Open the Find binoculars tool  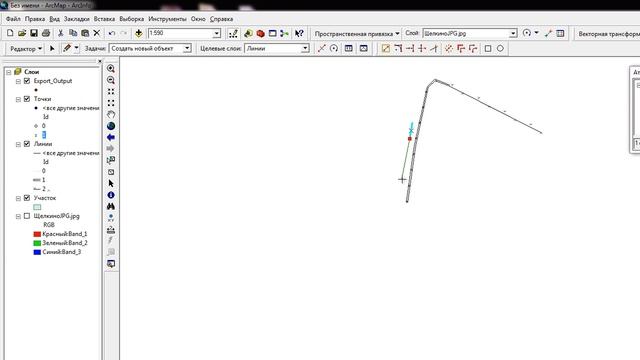(x=111, y=207)
